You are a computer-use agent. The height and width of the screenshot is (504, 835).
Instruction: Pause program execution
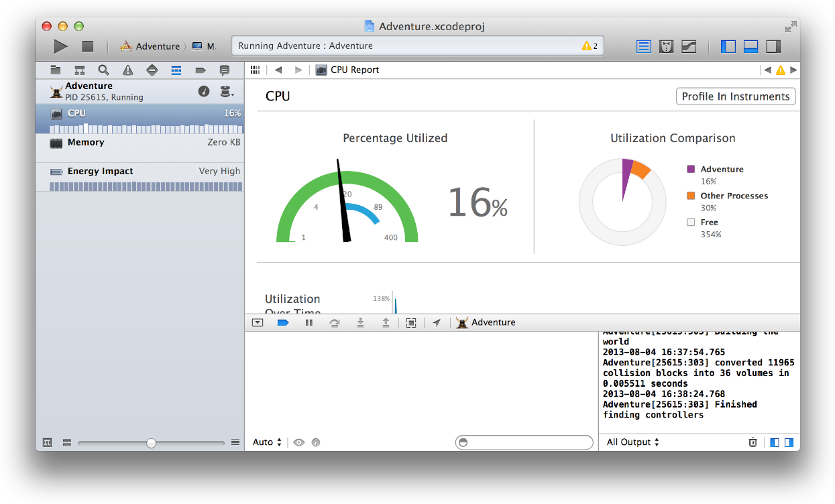pos(309,322)
